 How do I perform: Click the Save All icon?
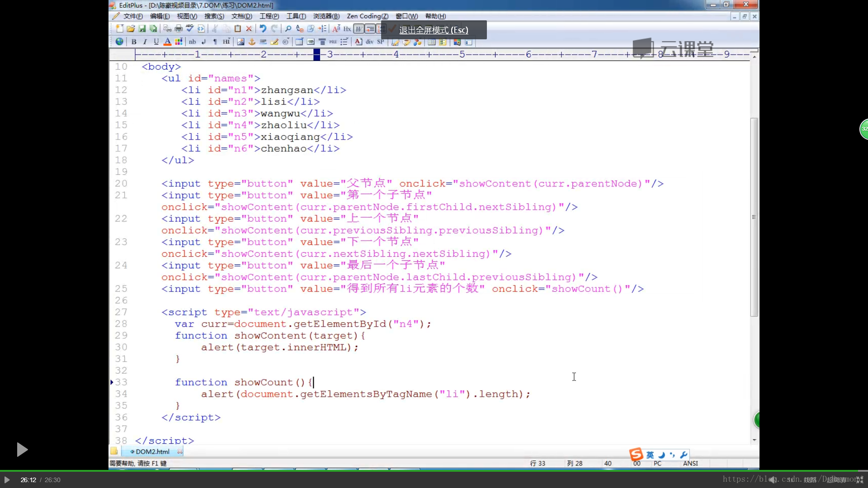pos(153,28)
